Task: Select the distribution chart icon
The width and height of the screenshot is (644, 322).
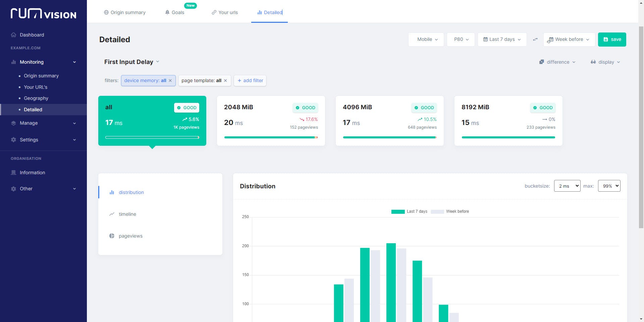Action: pyautogui.click(x=112, y=192)
